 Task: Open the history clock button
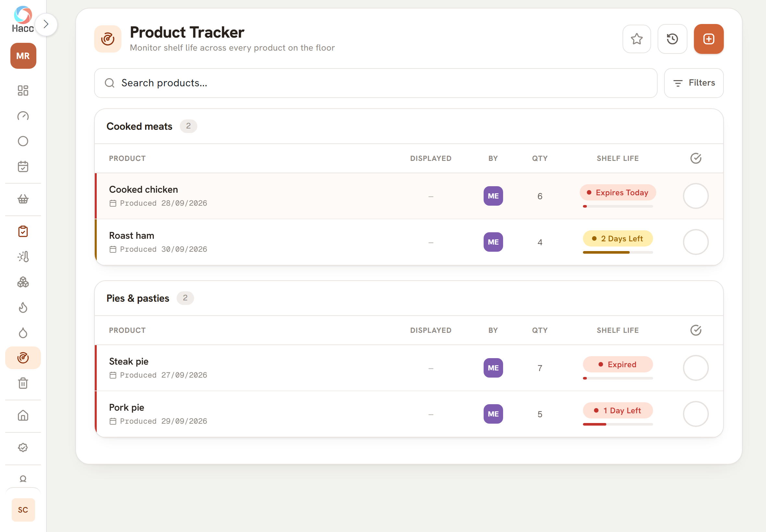(x=672, y=39)
